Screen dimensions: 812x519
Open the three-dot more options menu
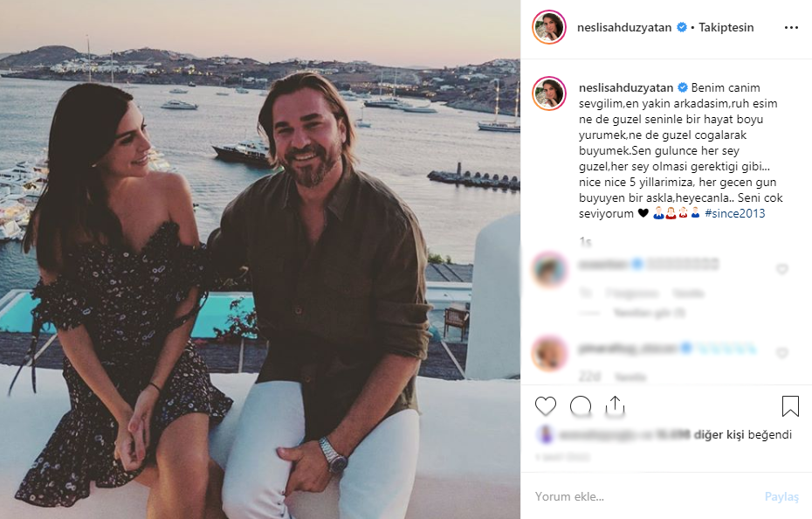[x=791, y=27]
